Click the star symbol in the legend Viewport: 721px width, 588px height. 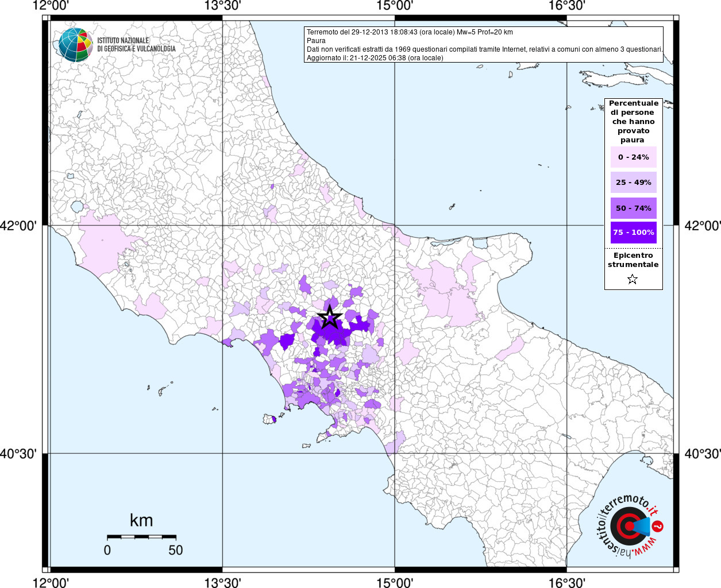pos(633,280)
